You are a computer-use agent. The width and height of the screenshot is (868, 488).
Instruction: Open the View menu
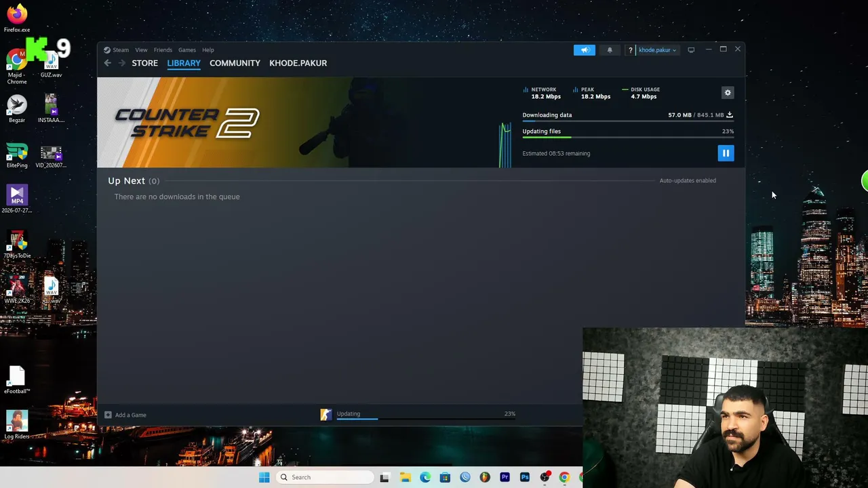coord(141,50)
